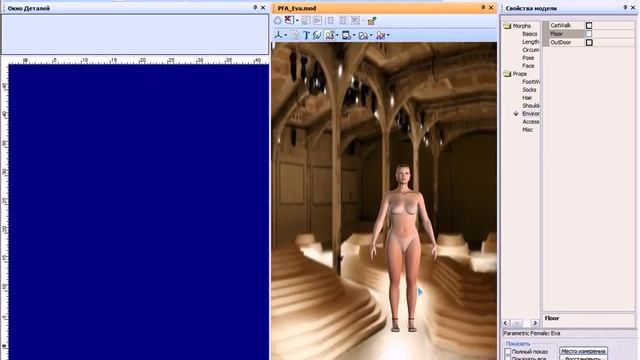The height and width of the screenshot is (360, 640).
Task: Select Accessories item under Props
Action: pos(531,122)
